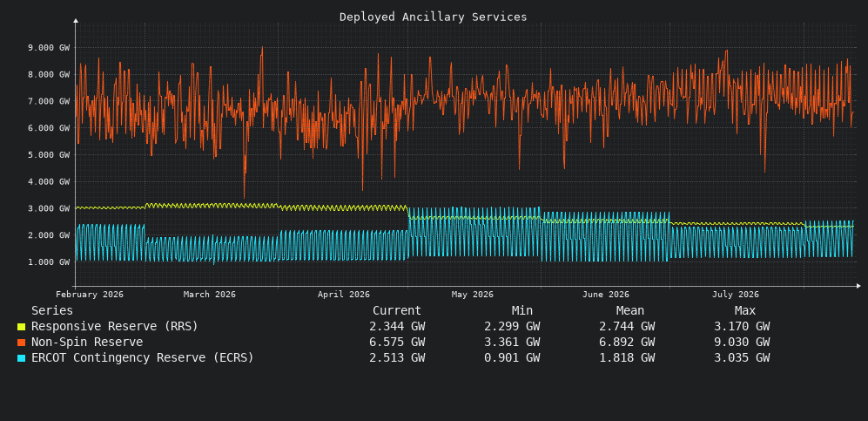This screenshot has height=421, width=868.
Task: Click the yellow Responsive Reserve legend swatch
Action: [21, 327]
